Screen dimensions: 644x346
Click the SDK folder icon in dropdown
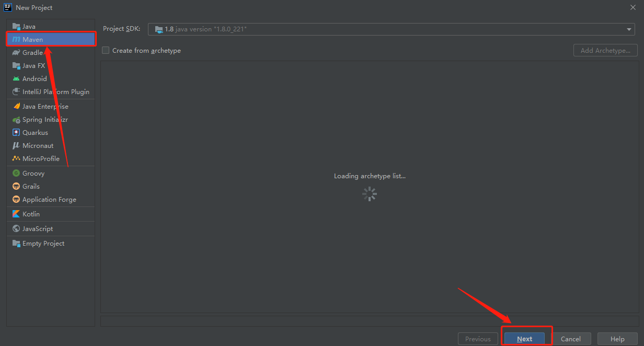click(x=159, y=29)
